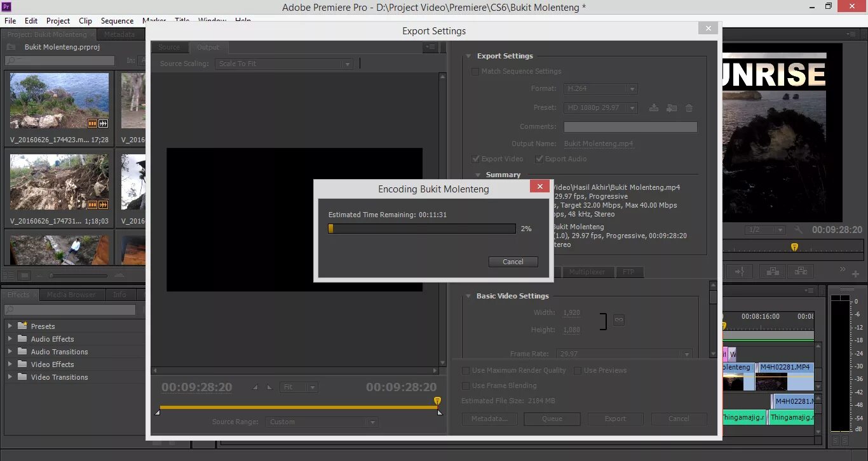
Task: Cancel the encoding in progress dialog
Action: (x=513, y=262)
